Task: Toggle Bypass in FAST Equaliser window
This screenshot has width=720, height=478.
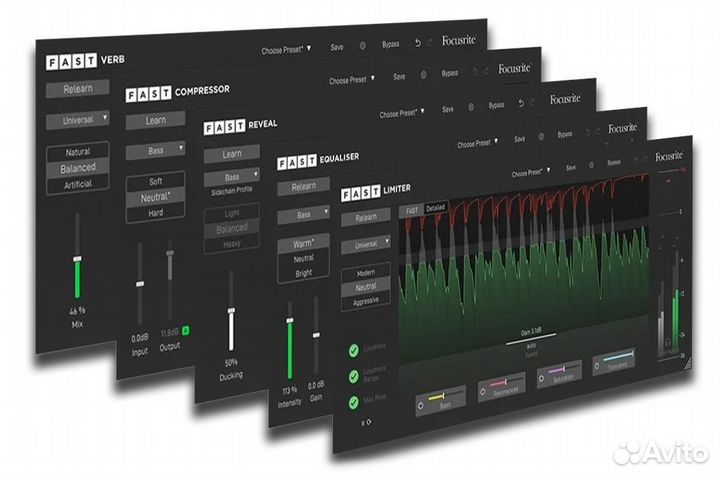Action: click(x=565, y=135)
